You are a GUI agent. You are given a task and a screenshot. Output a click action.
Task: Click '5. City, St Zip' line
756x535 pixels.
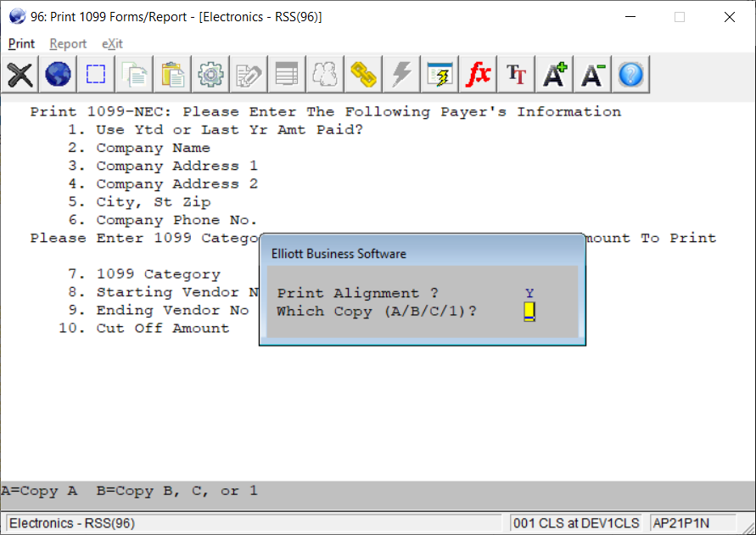coord(139,202)
